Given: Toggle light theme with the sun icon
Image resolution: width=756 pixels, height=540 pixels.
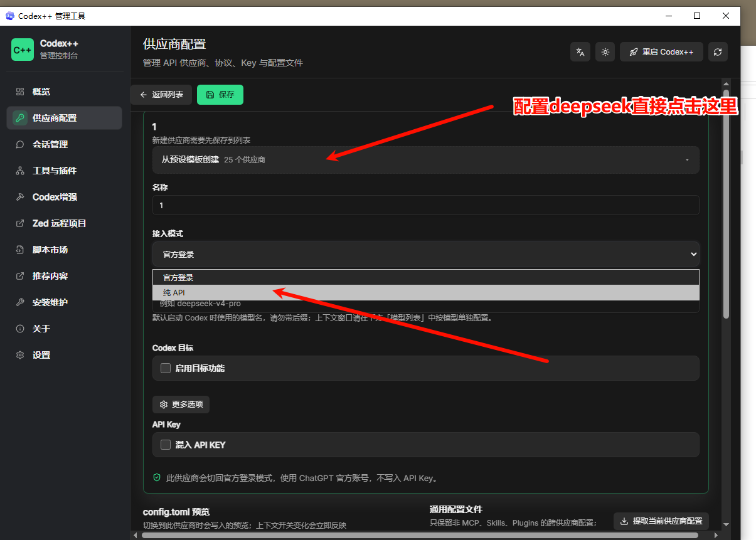Looking at the screenshot, I should tap(605, 52).
